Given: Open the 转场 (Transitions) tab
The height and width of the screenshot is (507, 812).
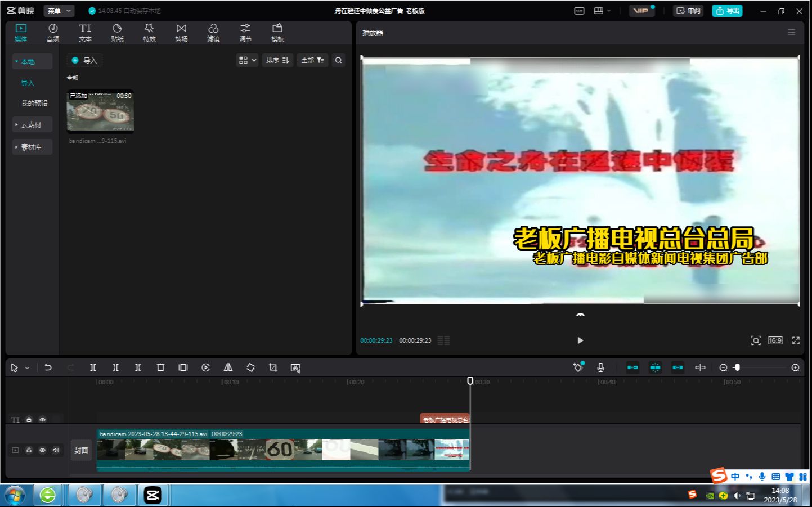Looking at the screenshot, I should tap(181, 33).
